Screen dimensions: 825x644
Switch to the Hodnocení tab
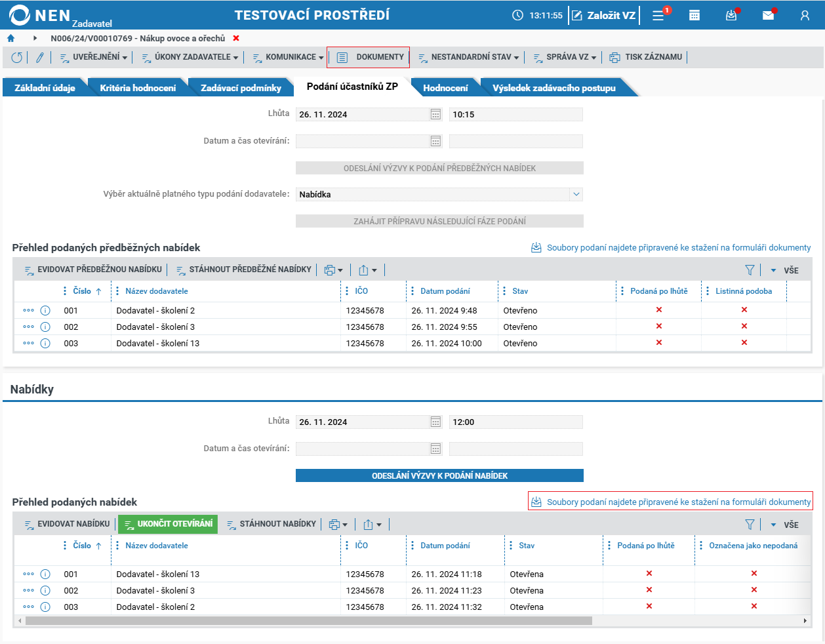pos(445,88)
